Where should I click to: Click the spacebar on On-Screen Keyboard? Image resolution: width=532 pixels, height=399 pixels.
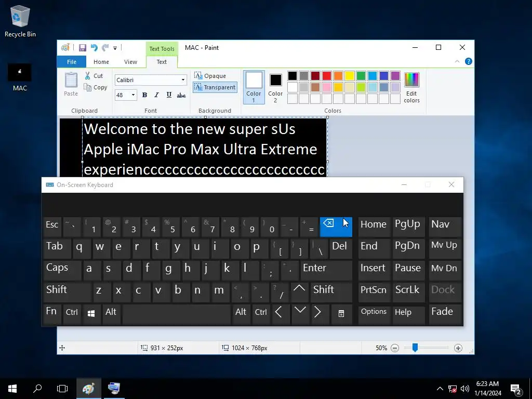tap(177, 314)
